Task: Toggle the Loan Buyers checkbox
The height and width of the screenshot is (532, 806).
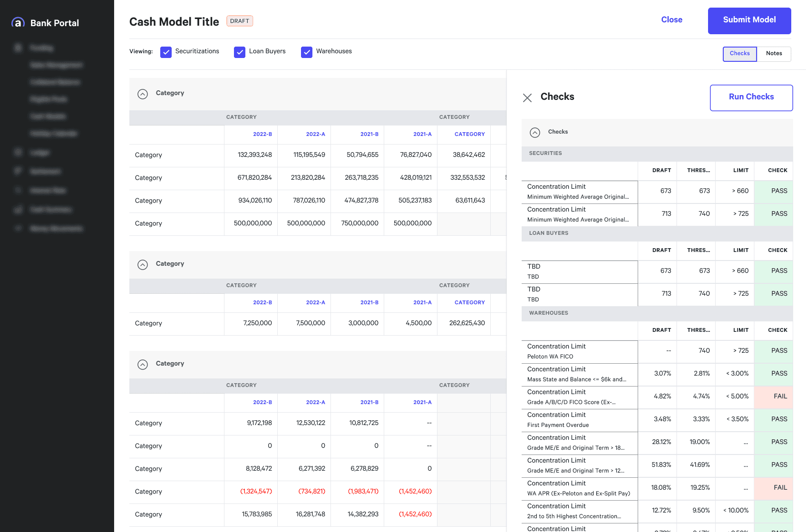Action: 240,52
